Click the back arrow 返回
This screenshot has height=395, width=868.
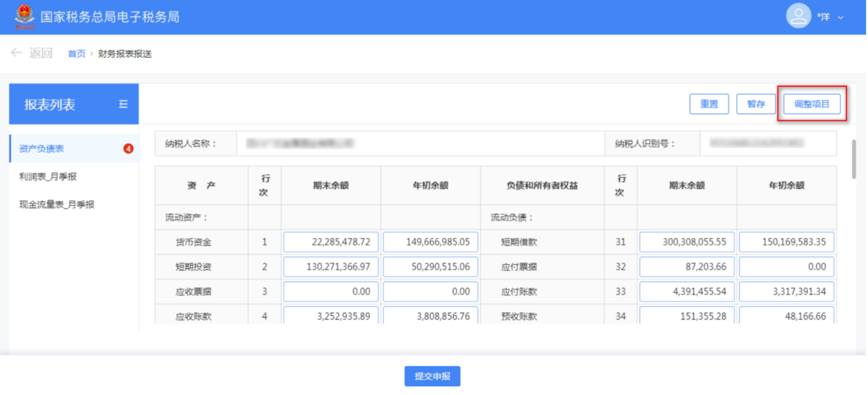[x=32, y=53]
